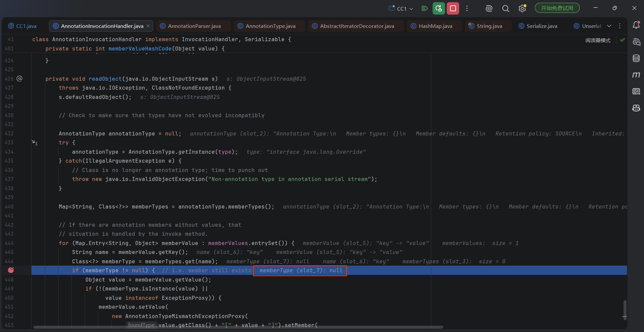Viewport: 644px width, 332px height.
Task: Click the horizontal editor scrollbar
Action: point(238,327)
